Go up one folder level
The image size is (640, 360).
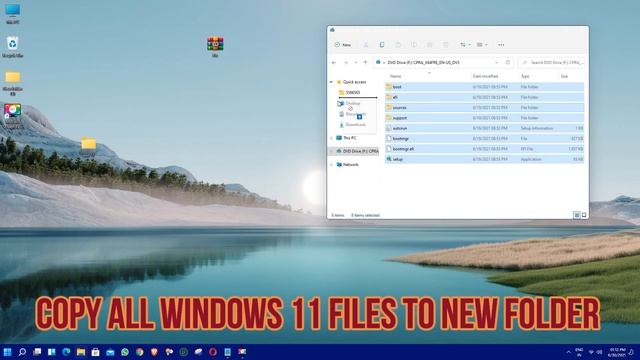tap(365, 62)
